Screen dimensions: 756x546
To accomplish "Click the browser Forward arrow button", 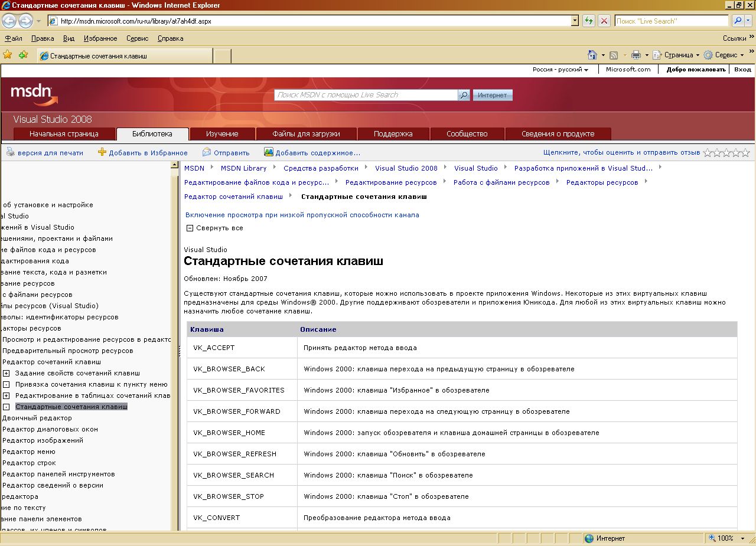I will (x=25, y=21).
